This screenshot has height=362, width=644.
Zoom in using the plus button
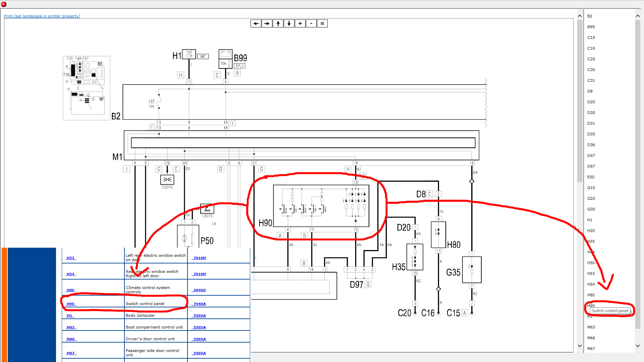[300, 23]
